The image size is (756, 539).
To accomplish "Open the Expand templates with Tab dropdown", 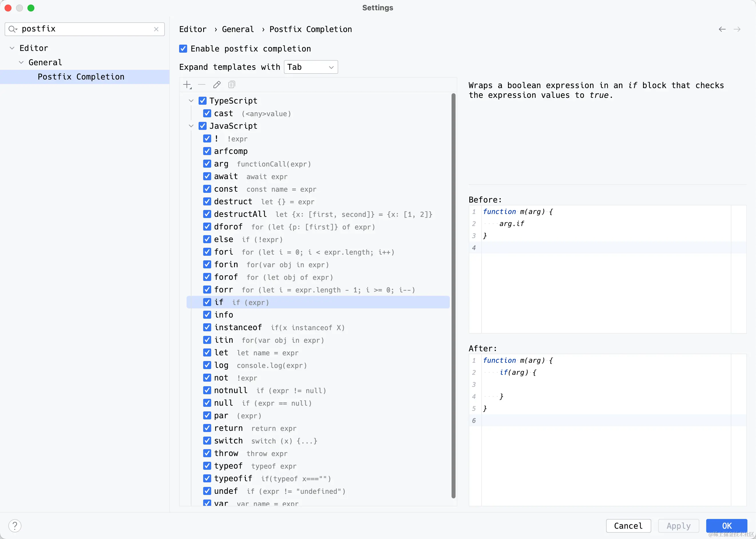I will click(311, 67).
